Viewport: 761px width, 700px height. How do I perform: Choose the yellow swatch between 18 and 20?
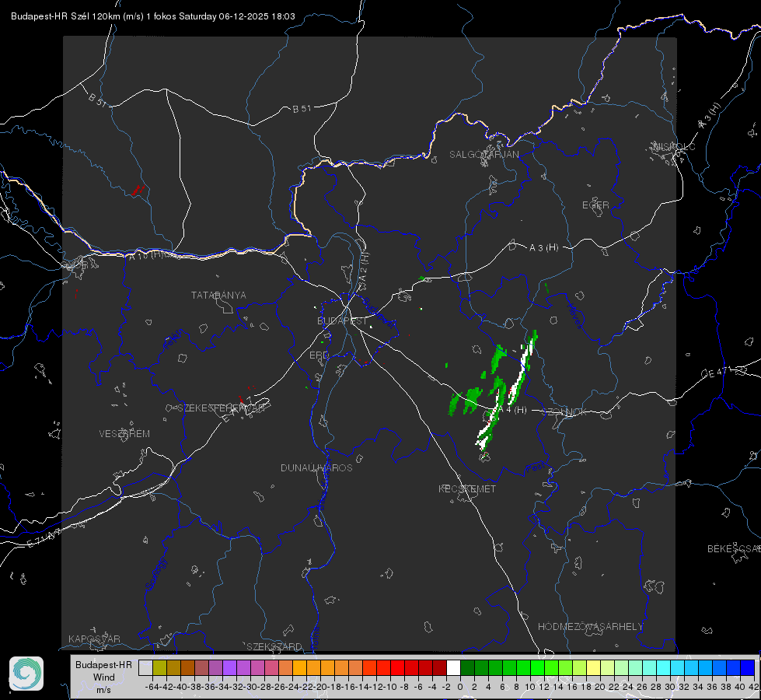[x=593, y=667]
